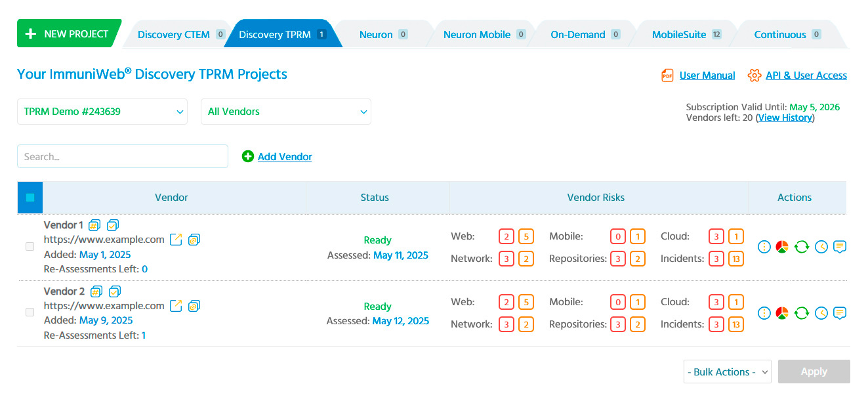Open the clock history icon for Vendor 1
The height and width of the screenshot is (405, 868).
[x=821, y=247]
